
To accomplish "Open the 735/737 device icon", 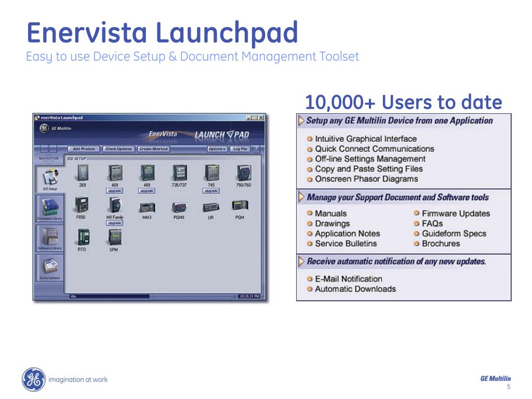I will tap(179, 172).
